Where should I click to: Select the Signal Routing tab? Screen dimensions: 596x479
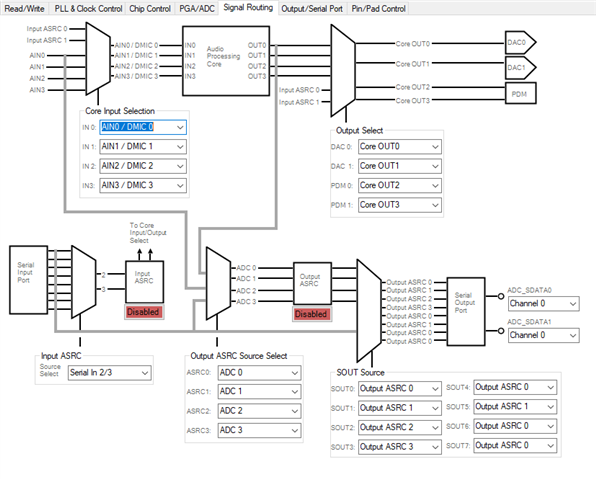pos(248,8)
